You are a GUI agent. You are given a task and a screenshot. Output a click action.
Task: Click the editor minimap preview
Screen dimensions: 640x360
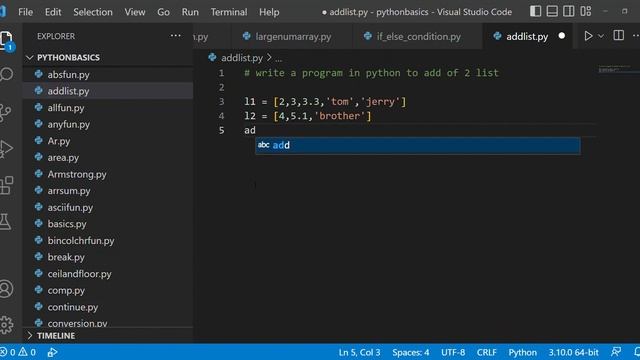616,69
